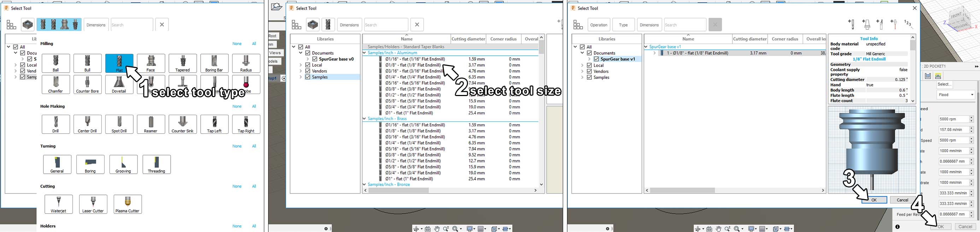Choose the Tap Right tool type

[246, 124]
